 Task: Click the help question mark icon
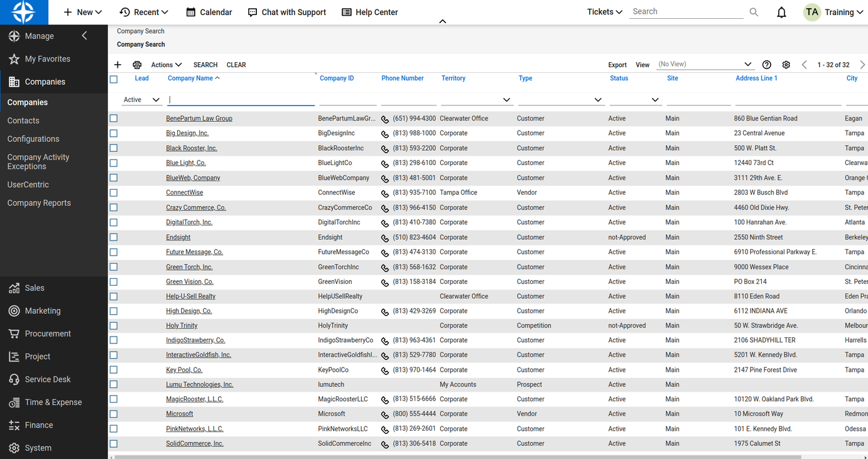(x=766, y=65)
